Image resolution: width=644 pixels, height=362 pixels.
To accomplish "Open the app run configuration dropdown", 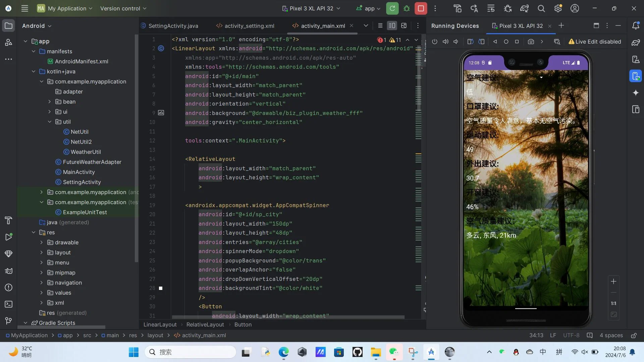I will 368,8.
